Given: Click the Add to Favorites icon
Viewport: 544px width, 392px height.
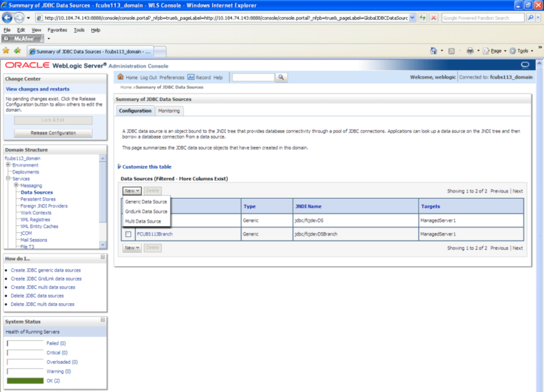Looking at the screenshot, I should click(x=17, y=51).
